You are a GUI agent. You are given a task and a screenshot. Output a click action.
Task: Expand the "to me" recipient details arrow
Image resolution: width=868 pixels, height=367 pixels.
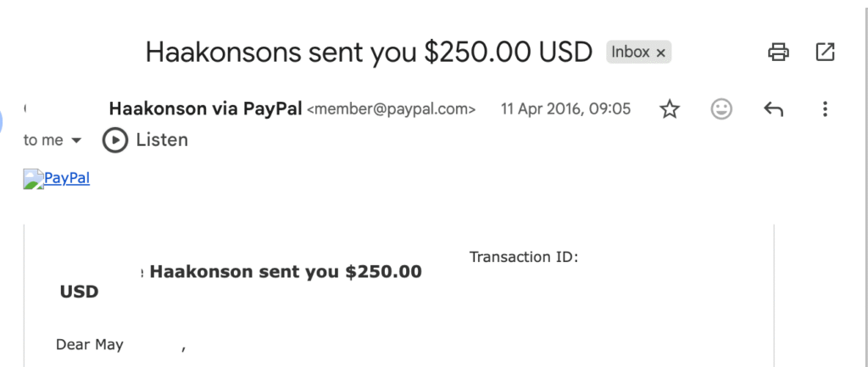pos(77,141)
